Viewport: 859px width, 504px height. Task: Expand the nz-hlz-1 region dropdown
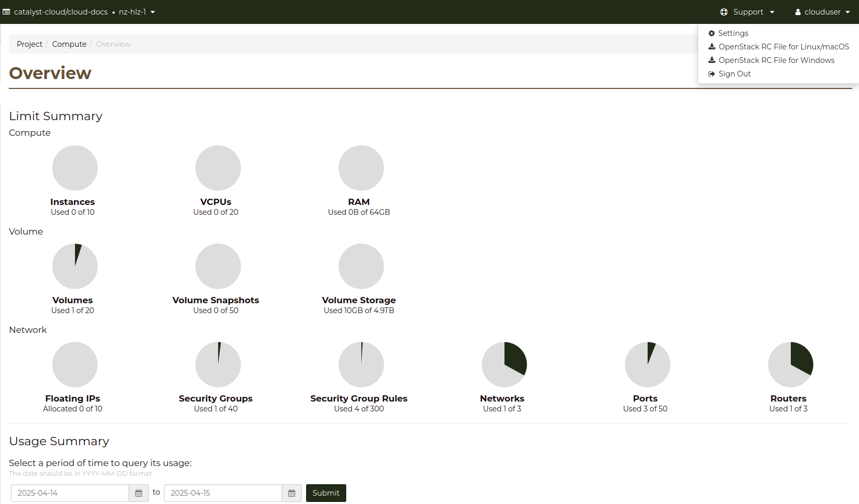153,11
